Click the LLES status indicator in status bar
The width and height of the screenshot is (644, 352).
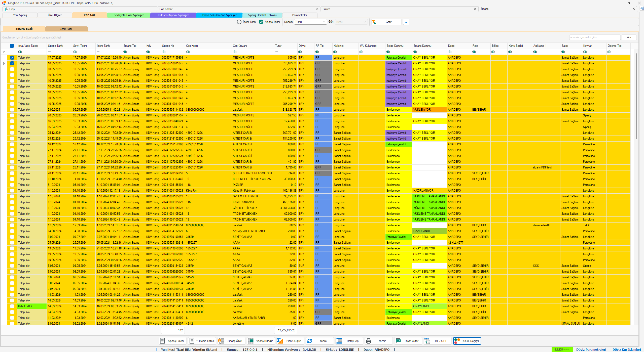[x=562, y=349]
